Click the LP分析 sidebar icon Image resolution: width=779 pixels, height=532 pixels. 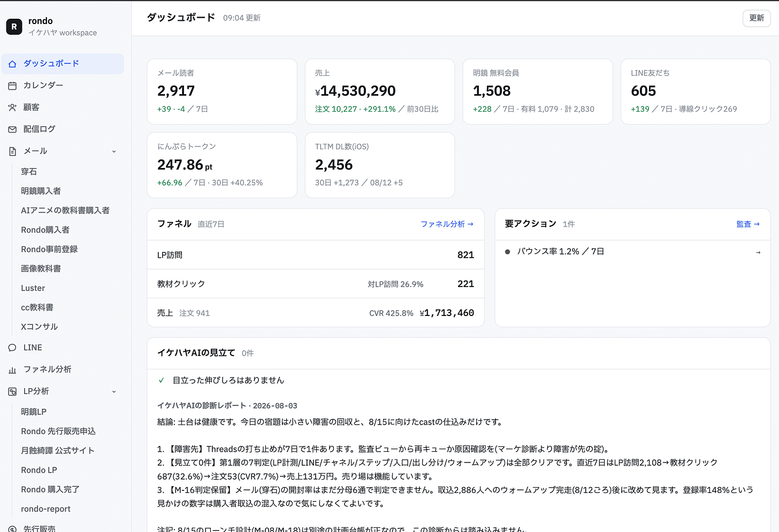(x=12, y=391)
